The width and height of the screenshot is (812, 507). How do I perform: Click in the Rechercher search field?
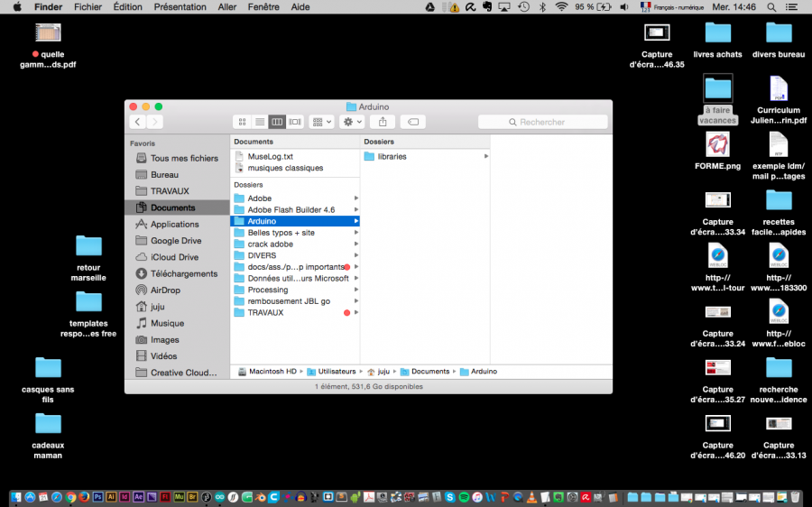[542, 122]
